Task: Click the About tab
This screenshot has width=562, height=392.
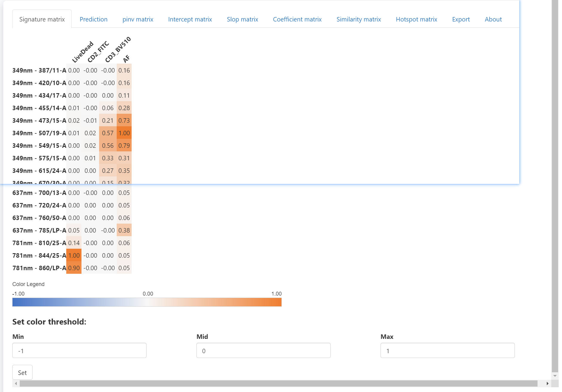Action: coord(493,19)
